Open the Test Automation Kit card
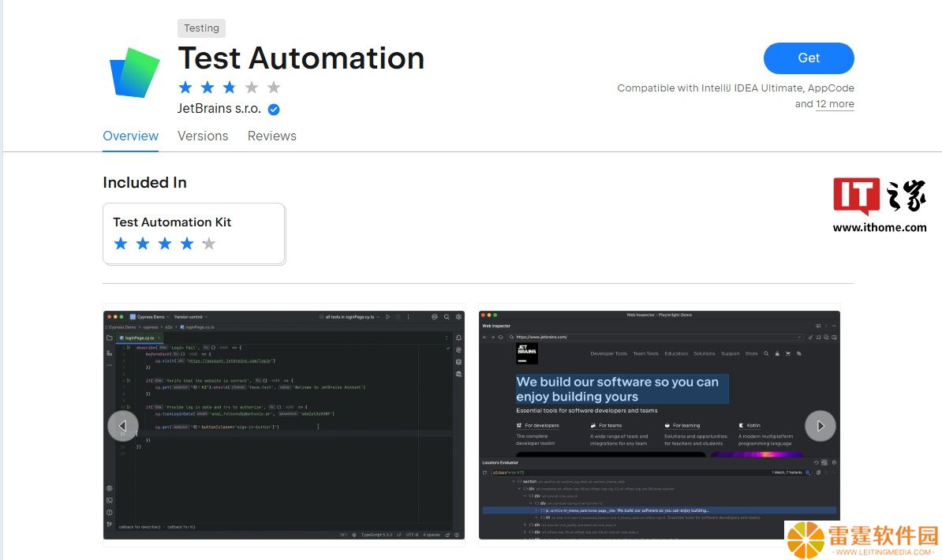 click(x=194, y=233)
